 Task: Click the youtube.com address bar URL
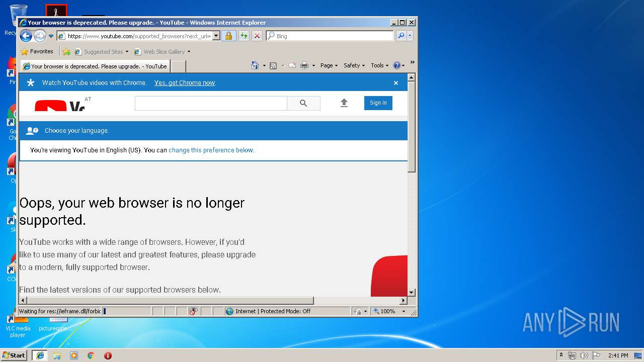(139, 36)
